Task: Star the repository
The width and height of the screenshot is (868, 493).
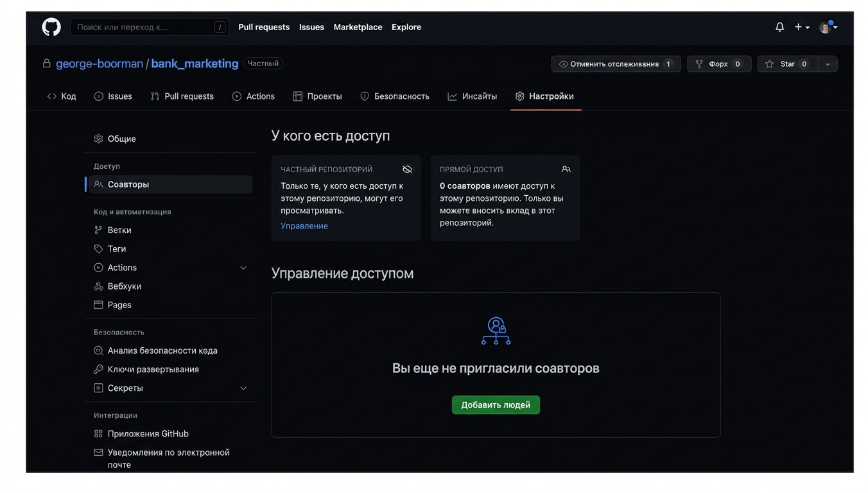Action: click(787, 64)
